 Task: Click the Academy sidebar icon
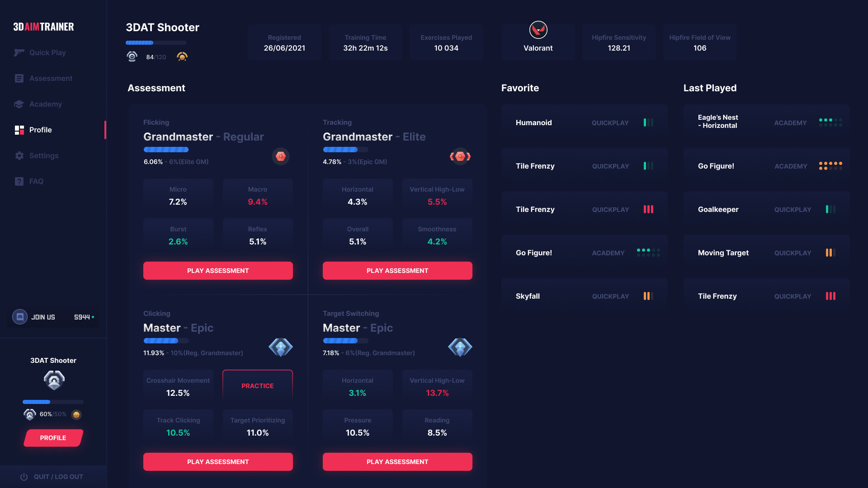tap(19, 103)
